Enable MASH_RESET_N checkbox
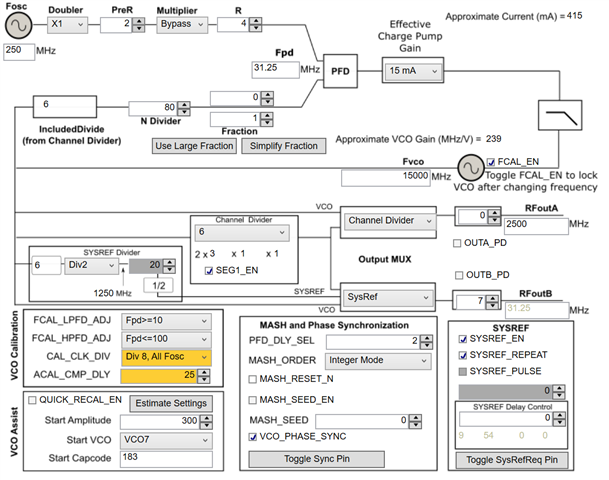Screen dimensions: 609x480 pos(252,379)
